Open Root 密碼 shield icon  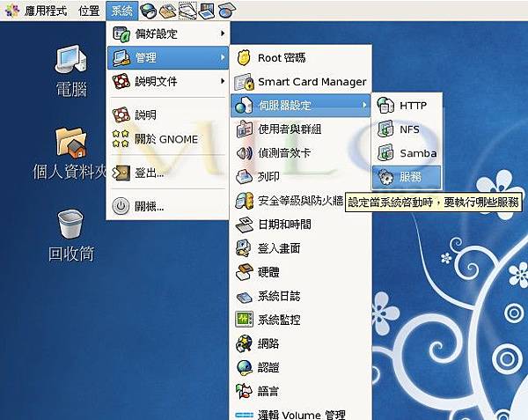point(244,58)
